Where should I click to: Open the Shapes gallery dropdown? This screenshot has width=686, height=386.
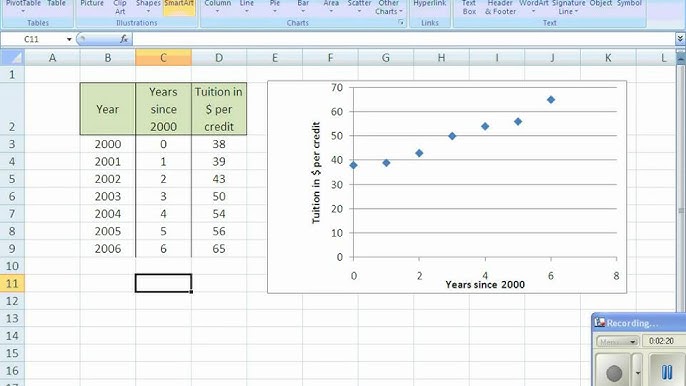click(x=148, y=6)
